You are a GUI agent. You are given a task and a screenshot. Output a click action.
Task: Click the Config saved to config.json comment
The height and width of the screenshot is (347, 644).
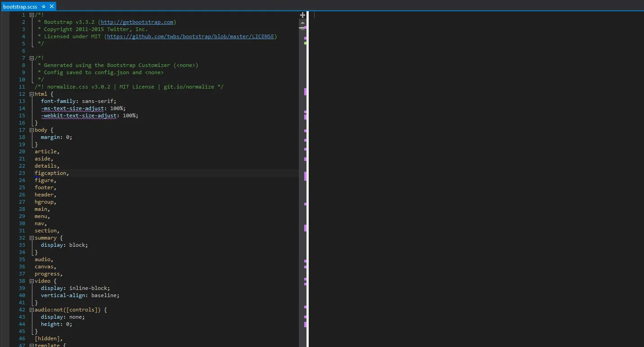pyautogui.click(x=101, y=72)
